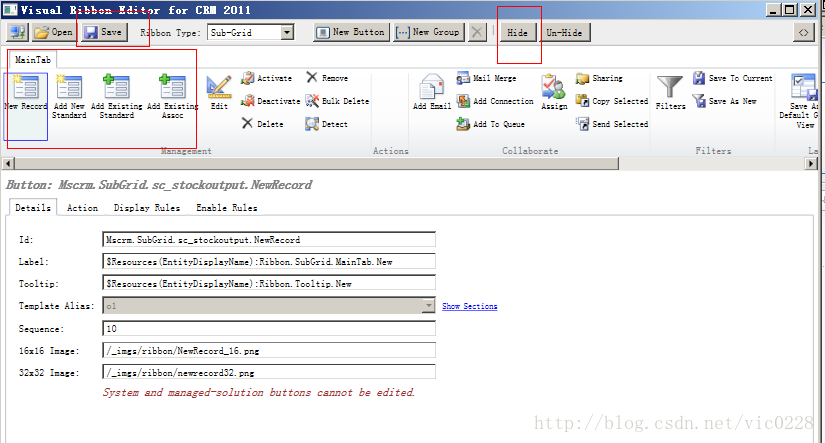Click the Filters group label
Image resolution: width=825 pixels, height=443 pixels.
[713, 151]
